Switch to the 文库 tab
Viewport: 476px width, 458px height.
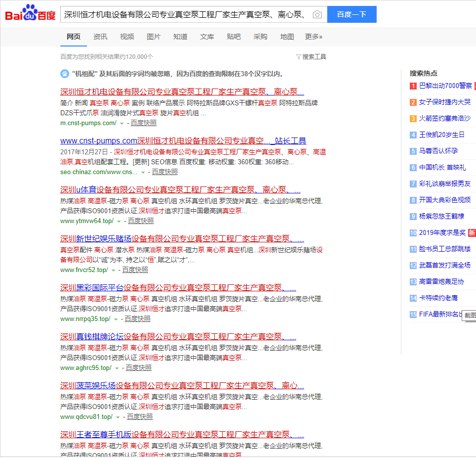[207, 37]
